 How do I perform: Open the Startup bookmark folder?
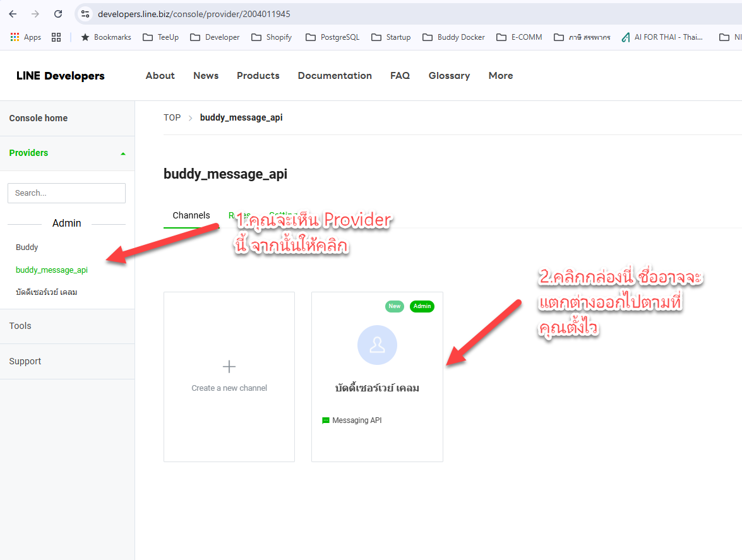(x=391, y=37)
